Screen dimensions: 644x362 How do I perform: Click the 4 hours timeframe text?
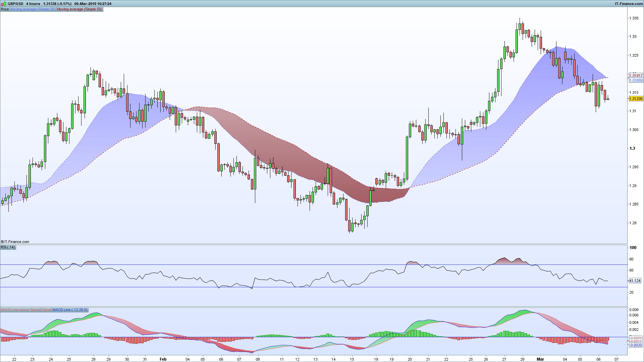pos(33,4)
